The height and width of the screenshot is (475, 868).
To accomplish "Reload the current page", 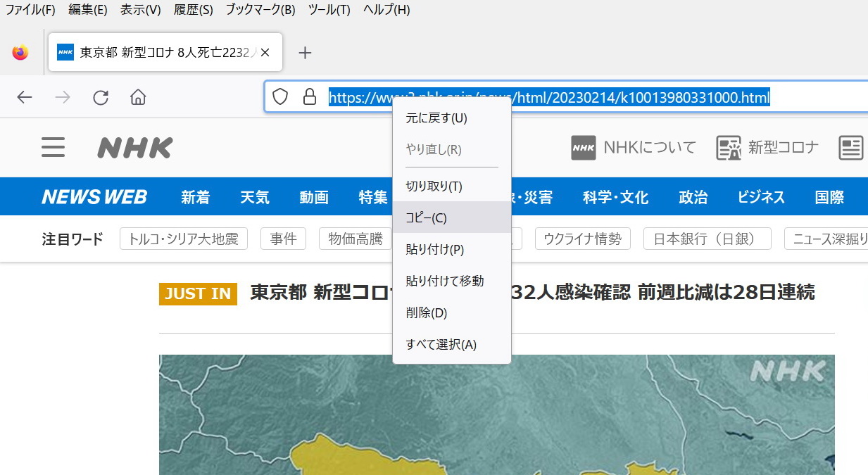I will coord(101,97).
